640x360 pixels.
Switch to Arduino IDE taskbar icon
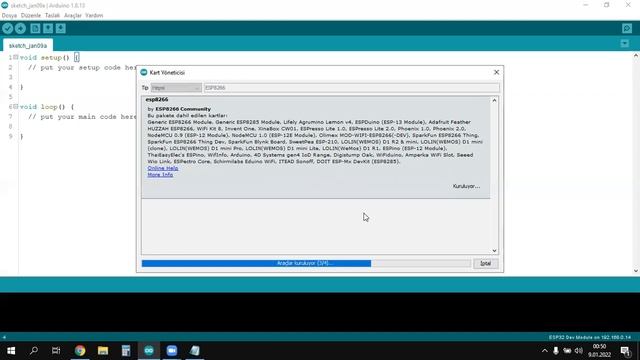click(149, 351)
